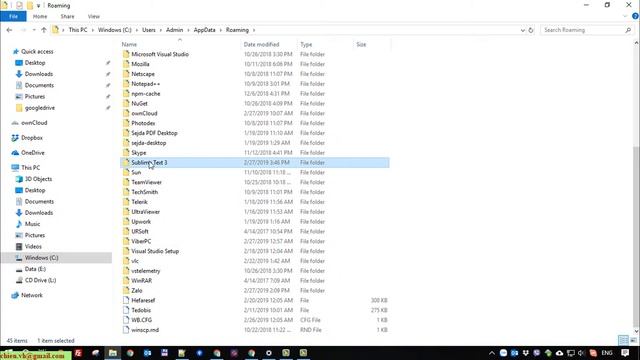The image size is (640, 360).
Task: Click Admin in the address breadcrumb
Action: pyautogui.click(x=174, y=30)
